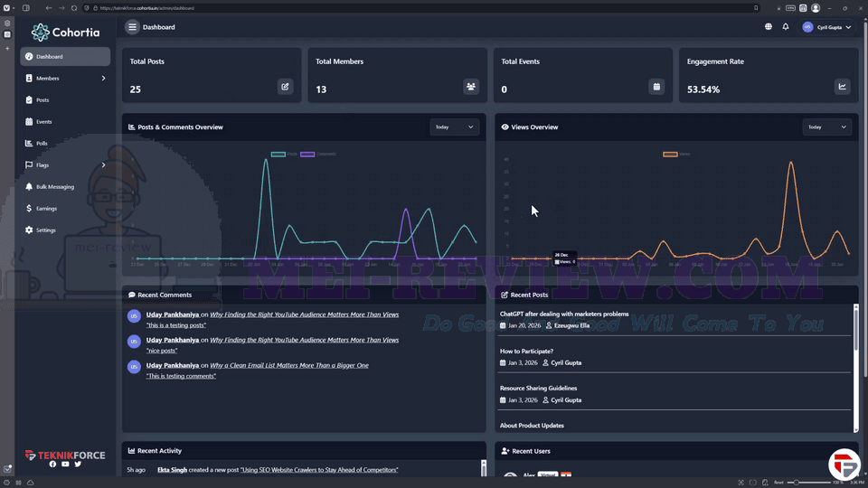The height and width of the screenshot is (488, 868).
Task: Click the Total Events calendar icon
Action: point(656,87)
